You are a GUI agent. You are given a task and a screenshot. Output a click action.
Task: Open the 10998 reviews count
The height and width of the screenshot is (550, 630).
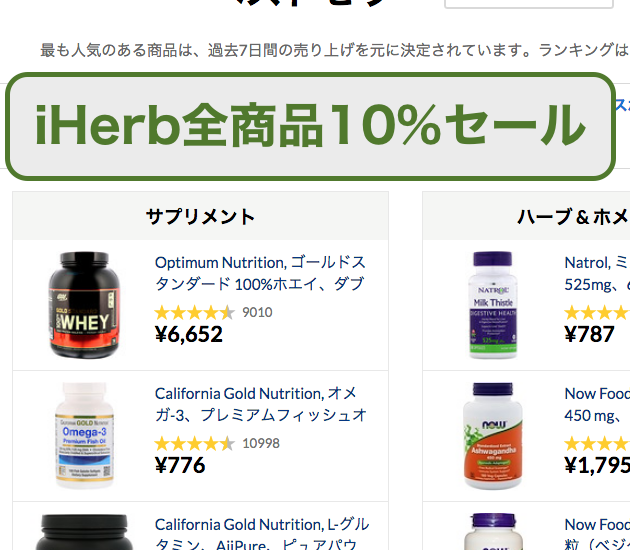pos(261,443)
